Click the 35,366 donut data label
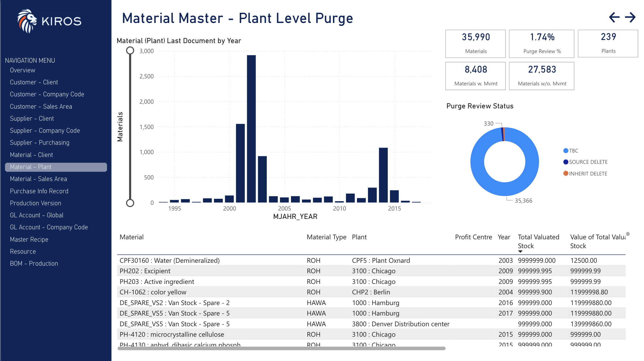The width and height of the screenshot is (644, 361). pyautogui.click(x=523, y=201)
